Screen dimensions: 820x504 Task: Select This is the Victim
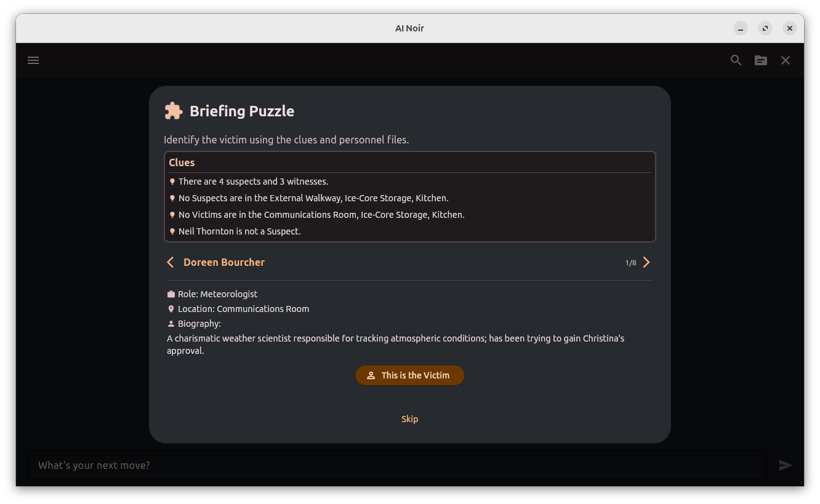[409, 375]
